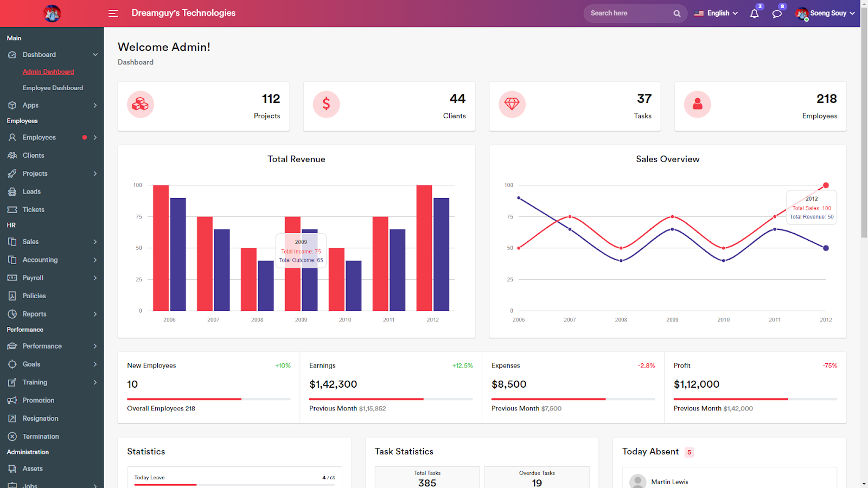Open the English language dropdown

point(715,13)
